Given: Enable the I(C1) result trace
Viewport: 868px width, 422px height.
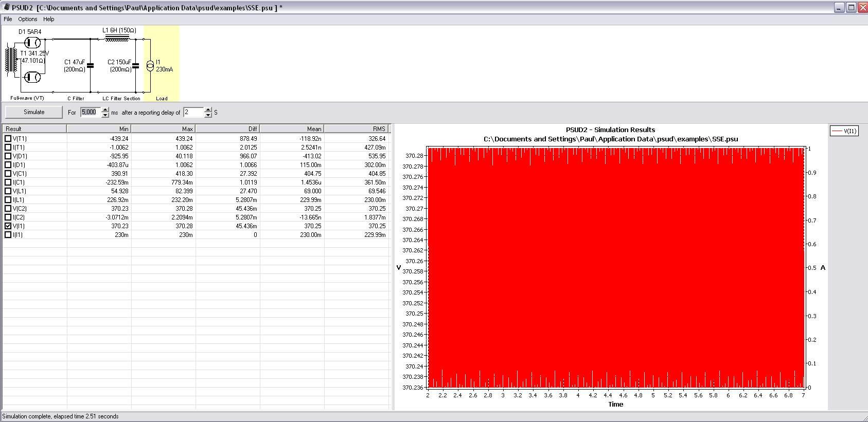Looking at the screenshot, I should coord(8,182).
